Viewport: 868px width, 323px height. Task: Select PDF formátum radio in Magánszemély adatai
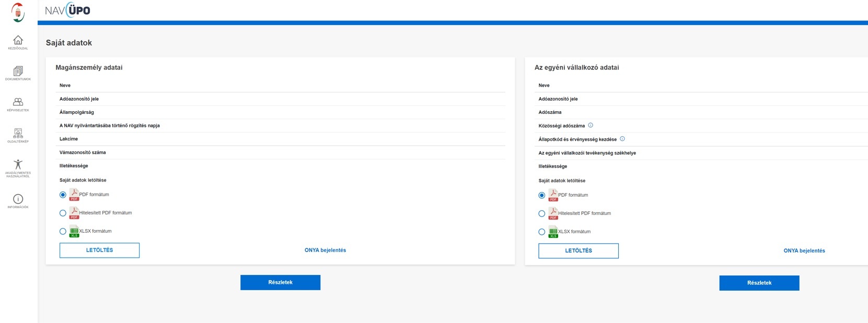click(63, 195)
